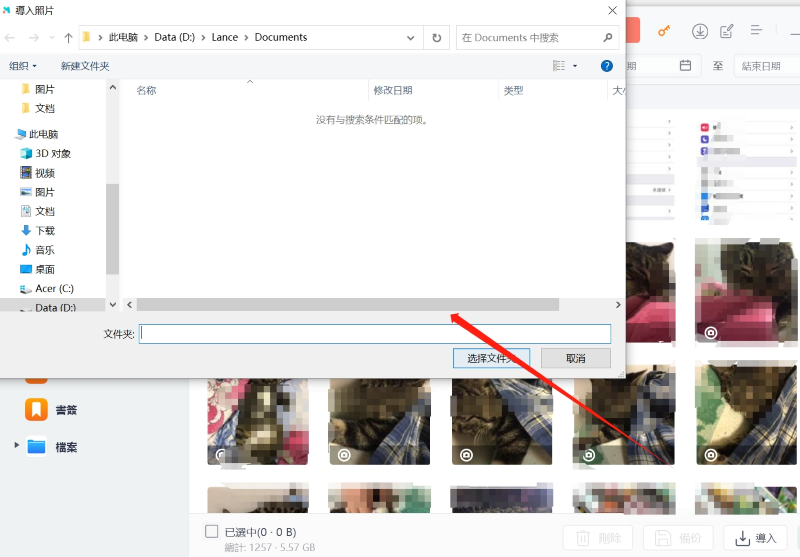Change the file view layout icon
Image resolution: width=800 pixels, height=557 pixels.
559,66
